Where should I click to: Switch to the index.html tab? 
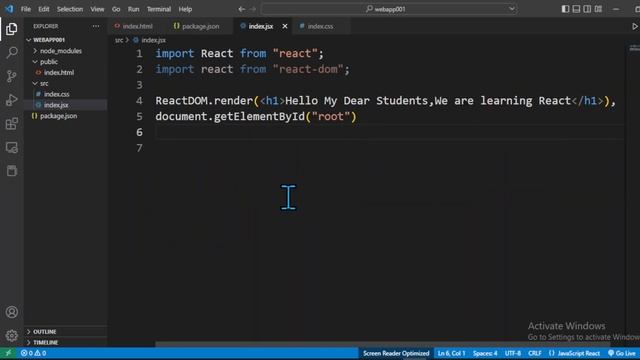point(138,26)
